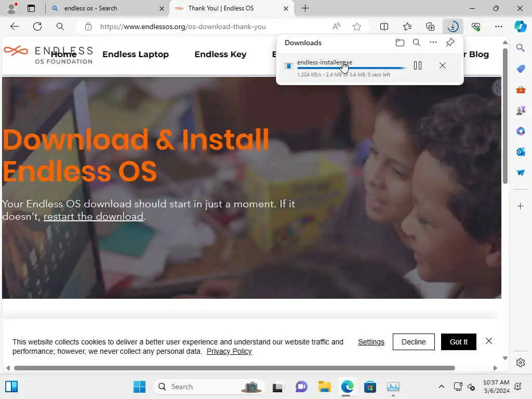Open cookie Settings link
The image size is (532, 399).
(371, 342)
